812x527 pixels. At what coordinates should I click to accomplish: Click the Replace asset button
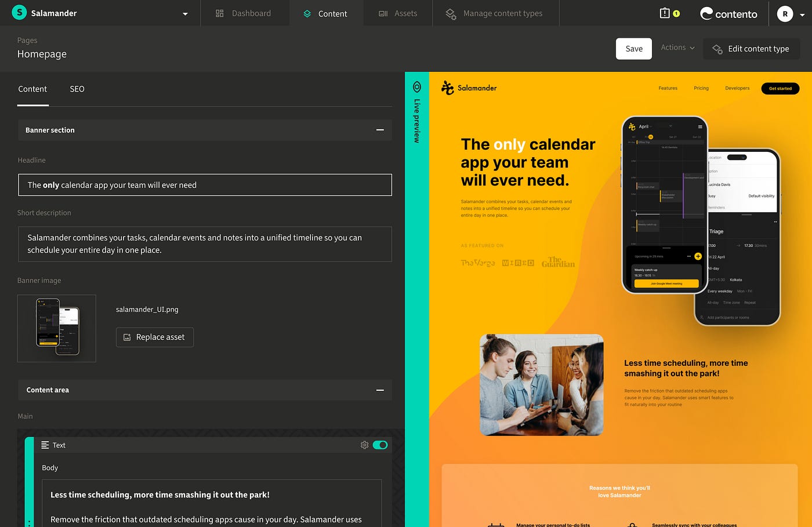coord(155,337)
